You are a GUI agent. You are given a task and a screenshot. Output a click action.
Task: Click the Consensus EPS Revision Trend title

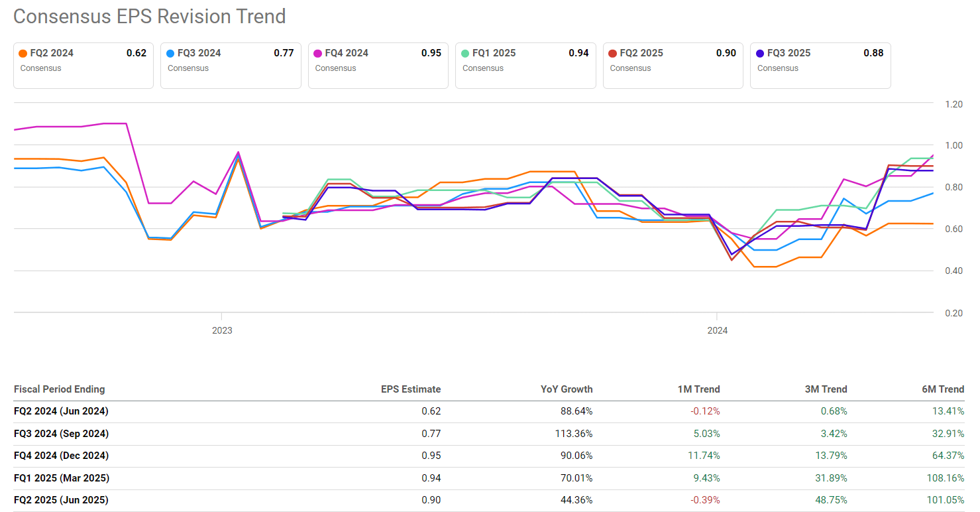149,16
